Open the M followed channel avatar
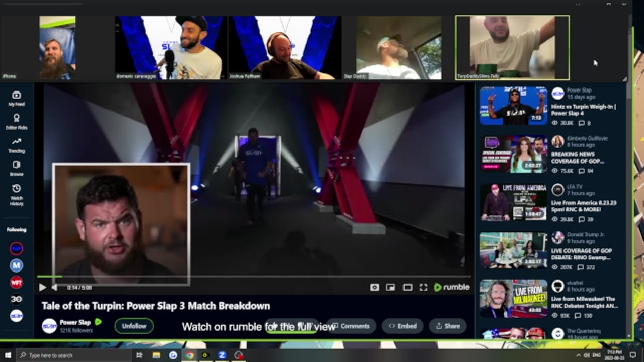The image size is (644, 362). tap(17, 265)
